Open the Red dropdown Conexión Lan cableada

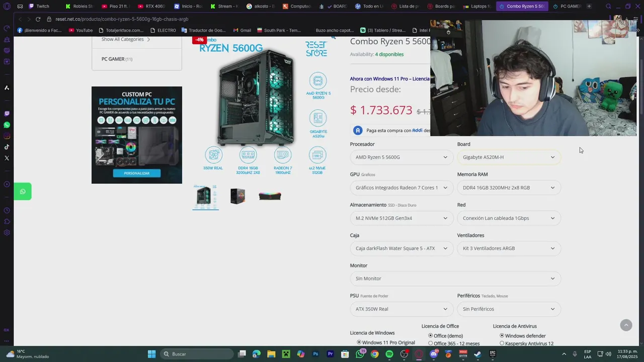509,218
